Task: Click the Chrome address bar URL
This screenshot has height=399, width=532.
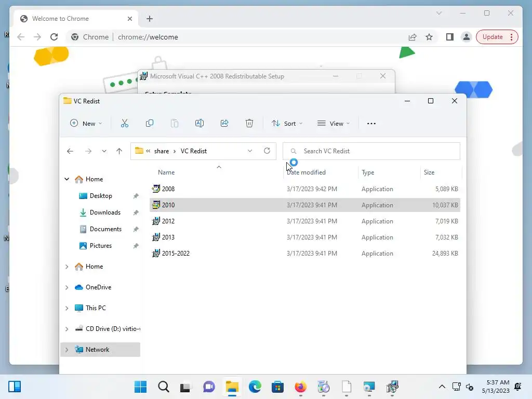Action: coord(148,37)
